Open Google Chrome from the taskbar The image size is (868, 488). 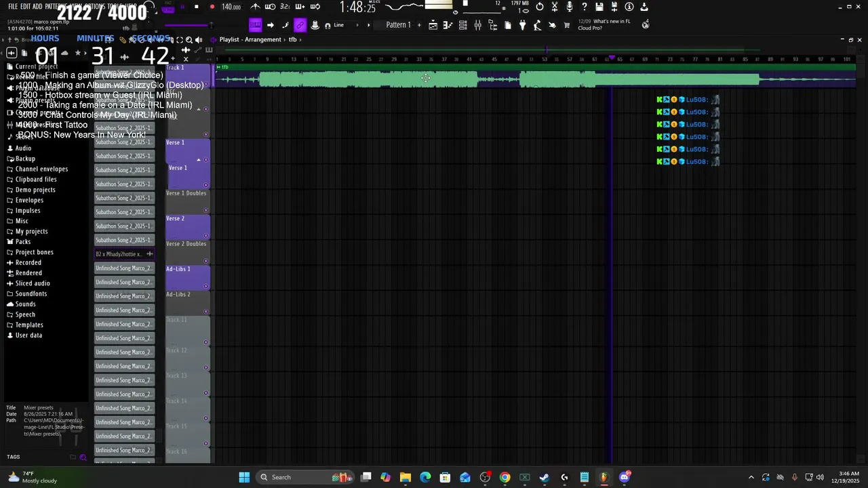pos(505,477)
